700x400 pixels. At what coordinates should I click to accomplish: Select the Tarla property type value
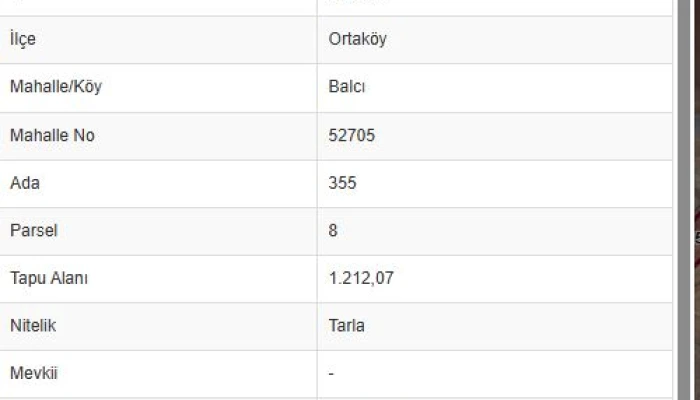pos(345,326)
